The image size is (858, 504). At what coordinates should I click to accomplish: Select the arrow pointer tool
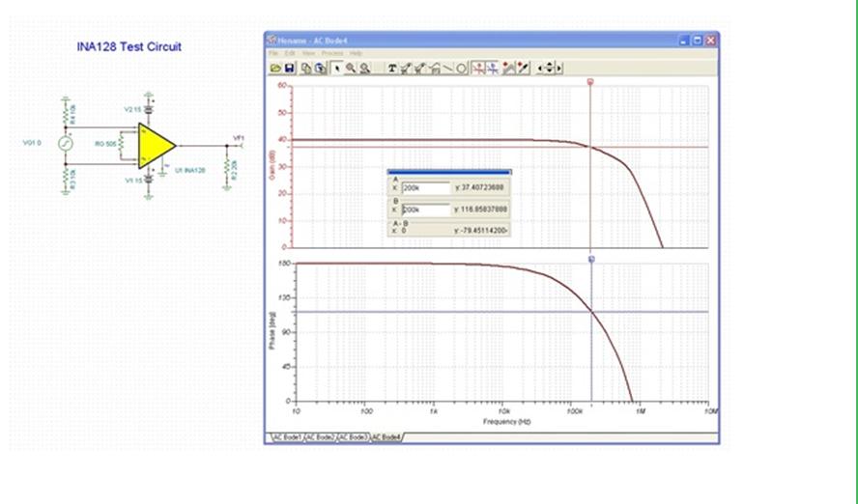click(337, 69)
